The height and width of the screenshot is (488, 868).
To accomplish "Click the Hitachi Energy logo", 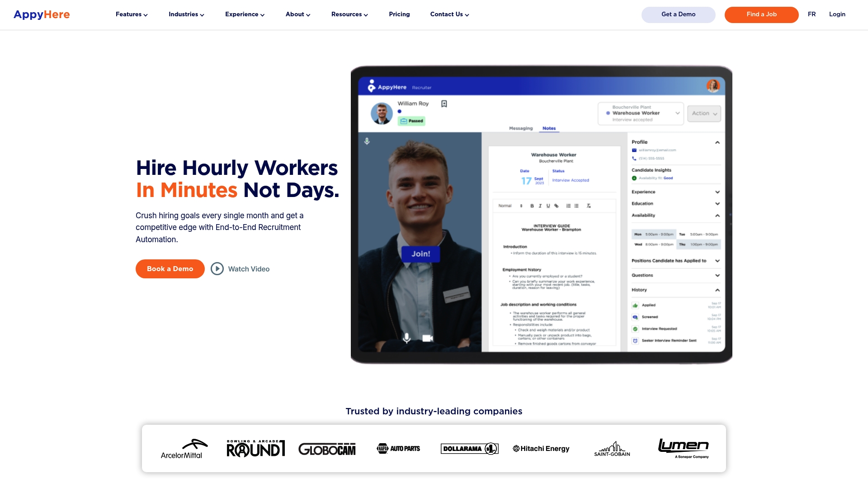I will [x=541, y=448].
